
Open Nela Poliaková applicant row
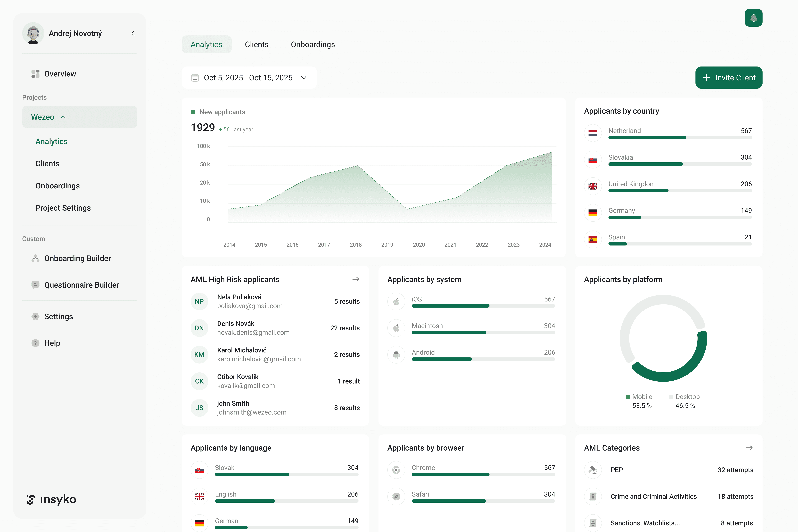275,301
